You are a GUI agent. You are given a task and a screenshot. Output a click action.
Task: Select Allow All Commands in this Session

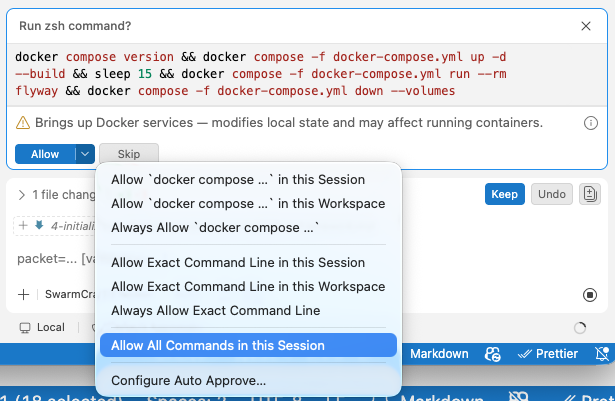[248, 345]
